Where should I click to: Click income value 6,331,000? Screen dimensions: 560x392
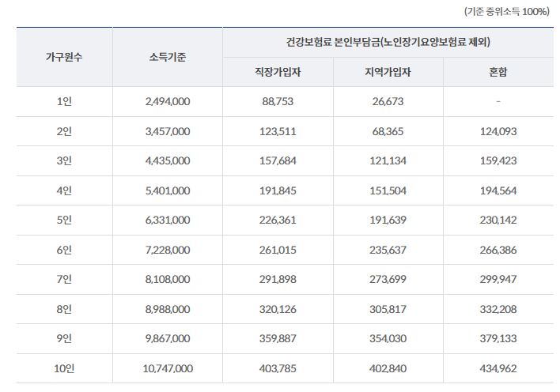pos(168,220)
